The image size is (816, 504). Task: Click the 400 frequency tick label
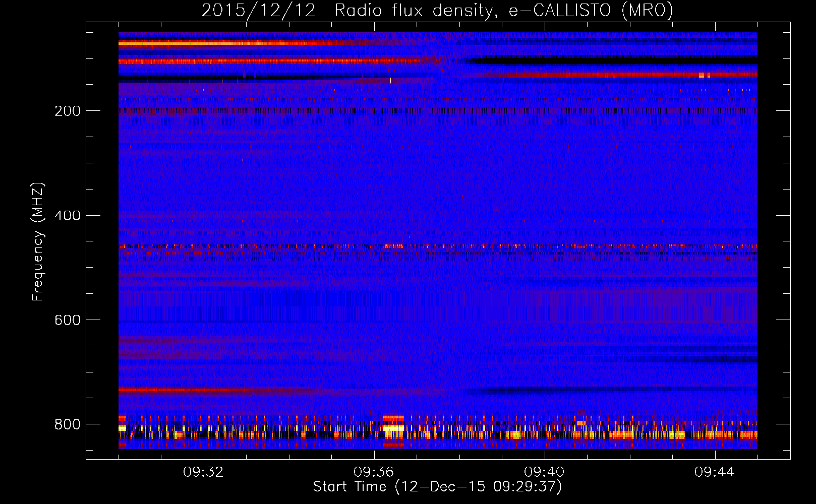click(68, 216)
